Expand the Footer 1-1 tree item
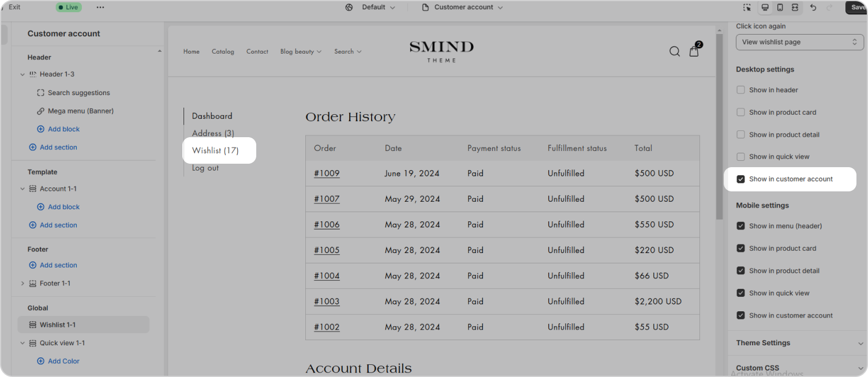 (23, 284)
